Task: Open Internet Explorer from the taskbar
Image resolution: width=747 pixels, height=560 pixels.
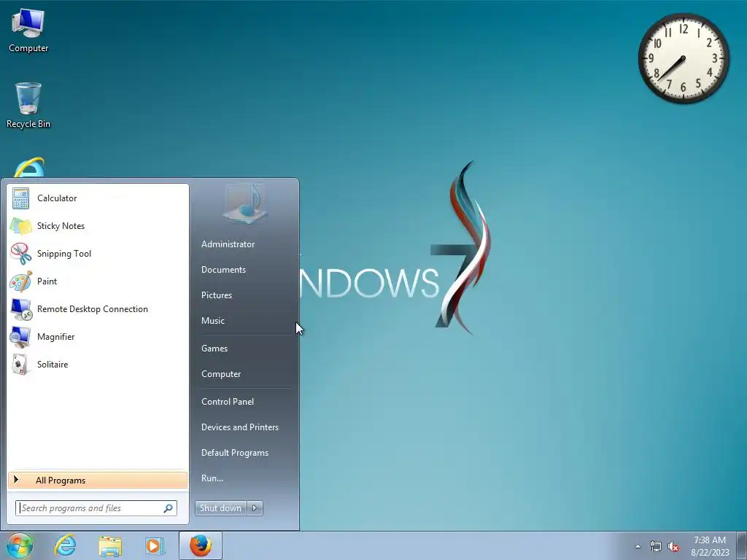Action: pyautogui.click(x=65, y=545)
